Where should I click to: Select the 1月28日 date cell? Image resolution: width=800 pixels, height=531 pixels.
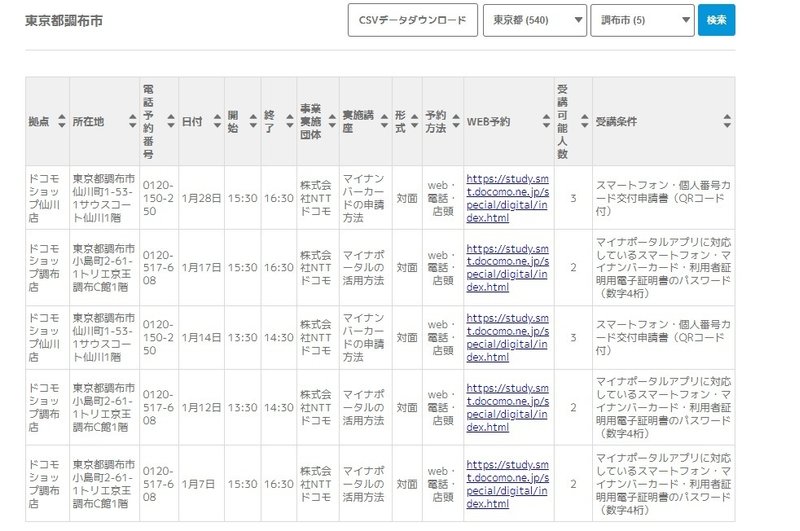point(202,198)
